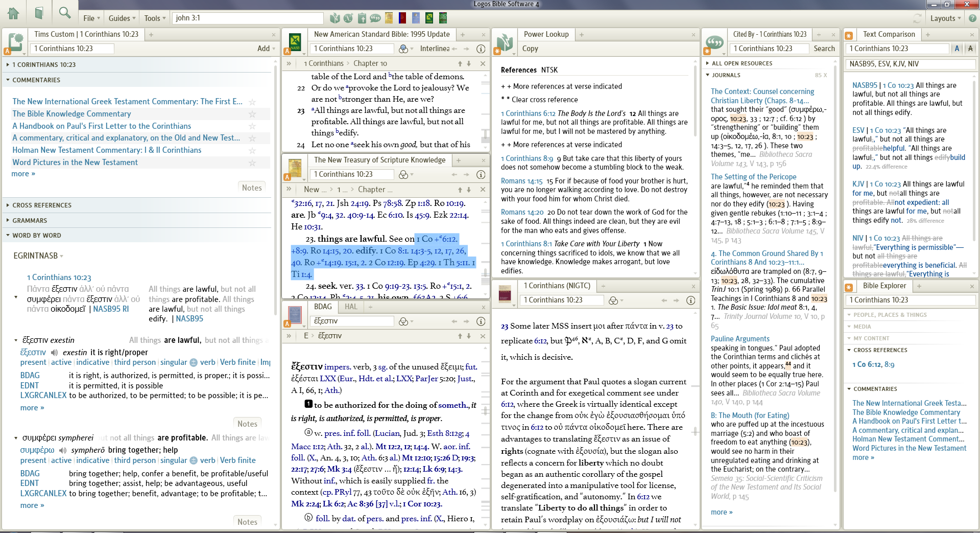Open the Guides menu
The width and height of the screenshot is (980, 533).
(122, 18)
